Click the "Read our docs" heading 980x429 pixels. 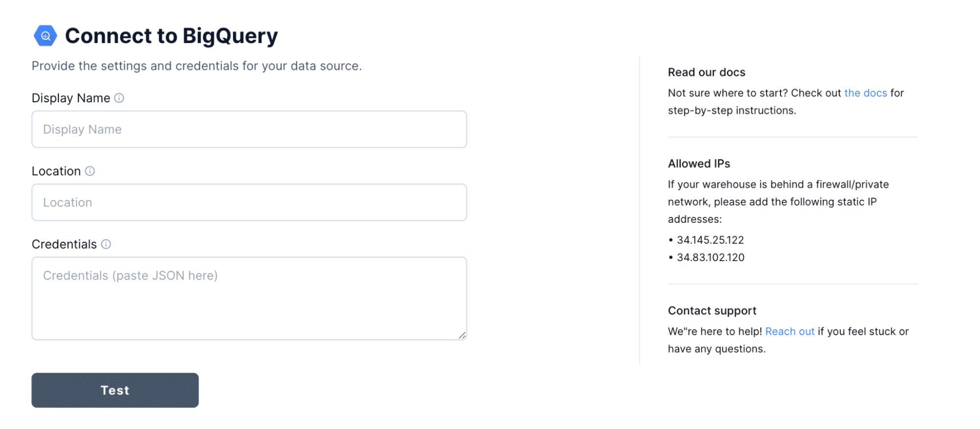click(x=706, y=72)
